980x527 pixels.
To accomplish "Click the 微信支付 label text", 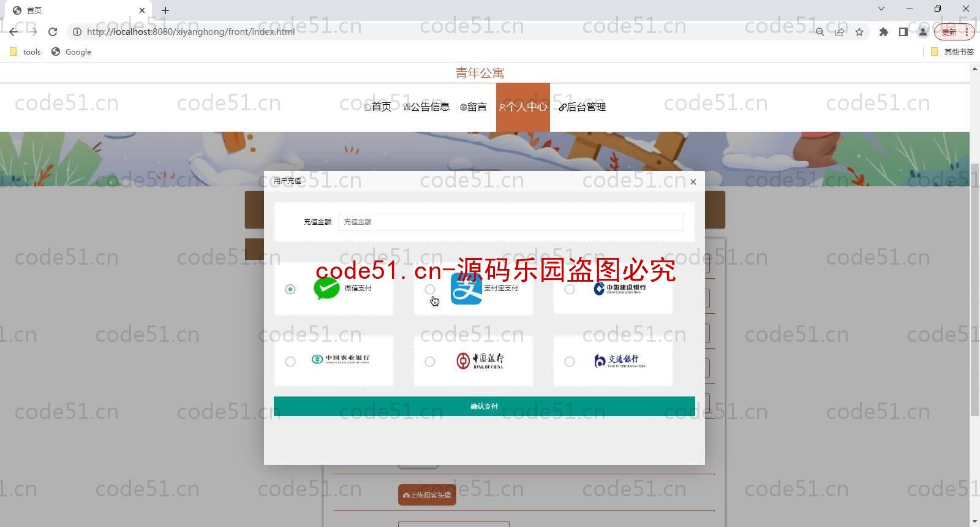I will pos(358,288).
